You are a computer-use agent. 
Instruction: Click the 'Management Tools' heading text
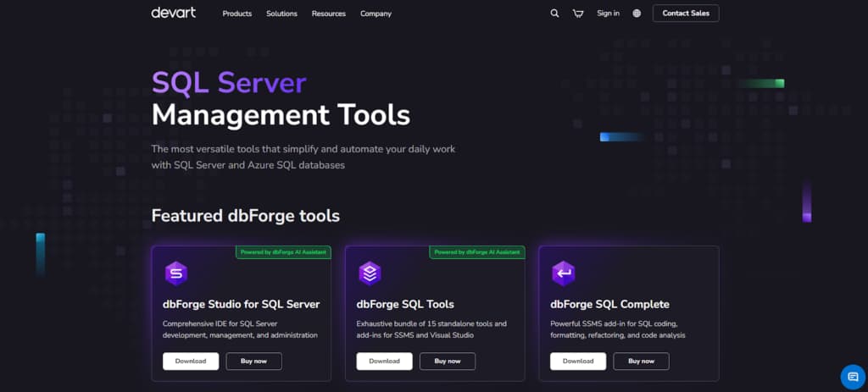click(281, 115)
